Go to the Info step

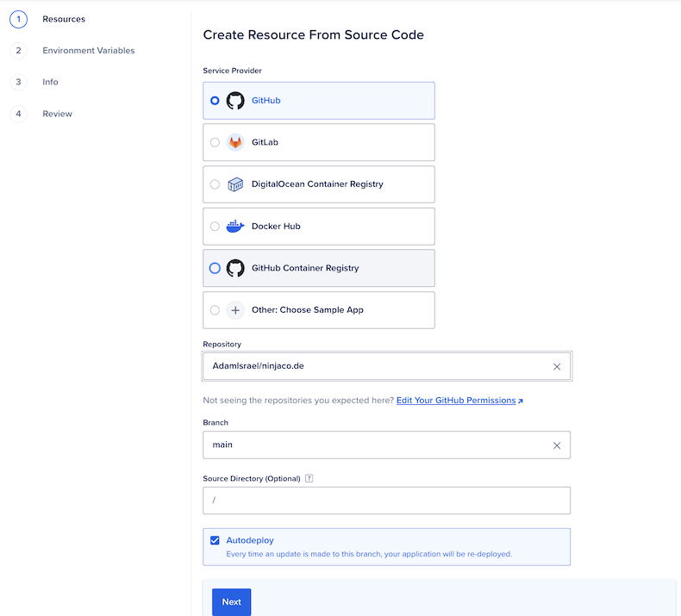coord(50,82)
